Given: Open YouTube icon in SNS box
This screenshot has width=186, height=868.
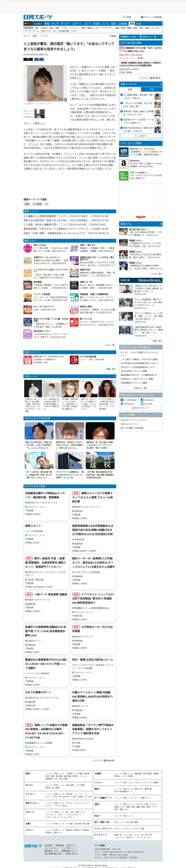Looking at the screenshot, I should coord(142,404).
